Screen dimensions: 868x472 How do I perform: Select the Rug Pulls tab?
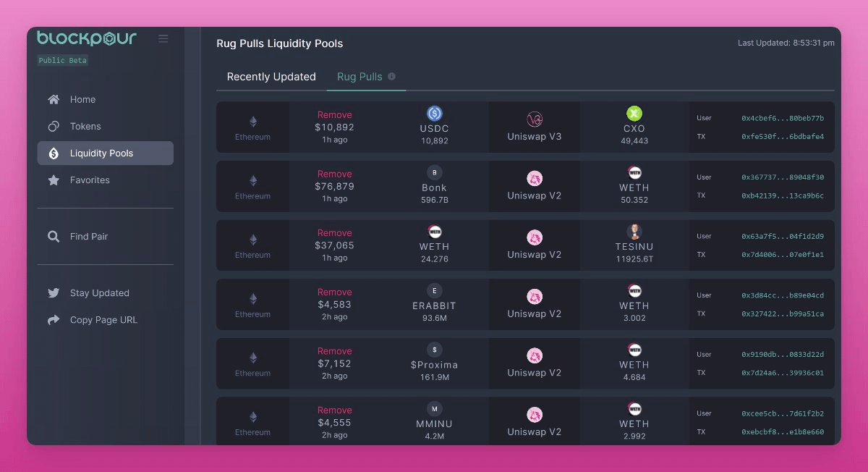[359, 77]
